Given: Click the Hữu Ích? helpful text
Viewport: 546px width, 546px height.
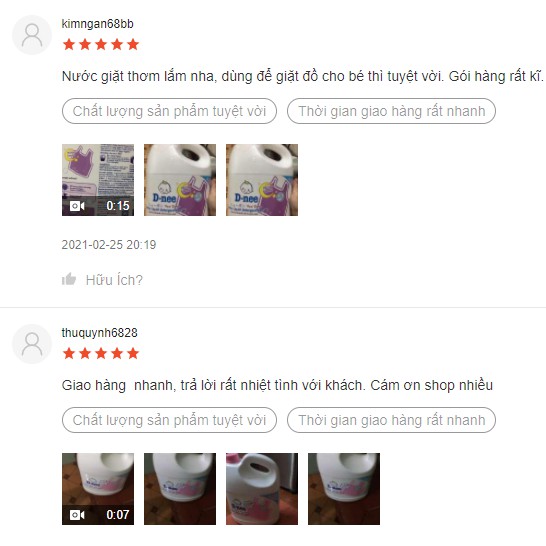Looking at the screenshot, I should point(114,280).
